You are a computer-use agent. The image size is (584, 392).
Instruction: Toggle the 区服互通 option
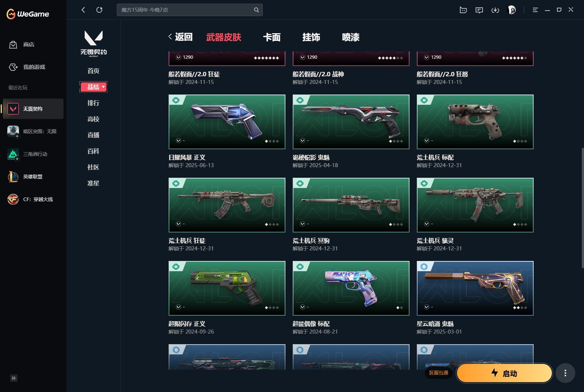click(439, 373)
